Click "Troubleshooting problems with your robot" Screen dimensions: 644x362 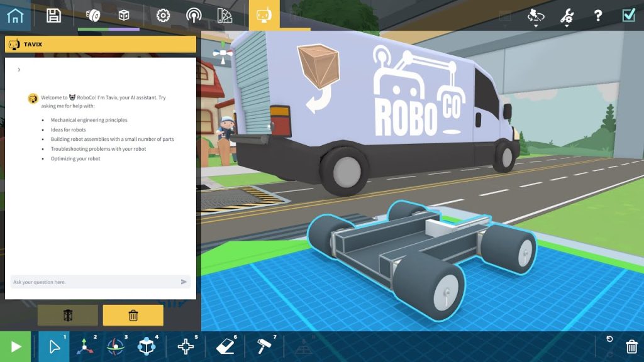(x=98, y=149)
